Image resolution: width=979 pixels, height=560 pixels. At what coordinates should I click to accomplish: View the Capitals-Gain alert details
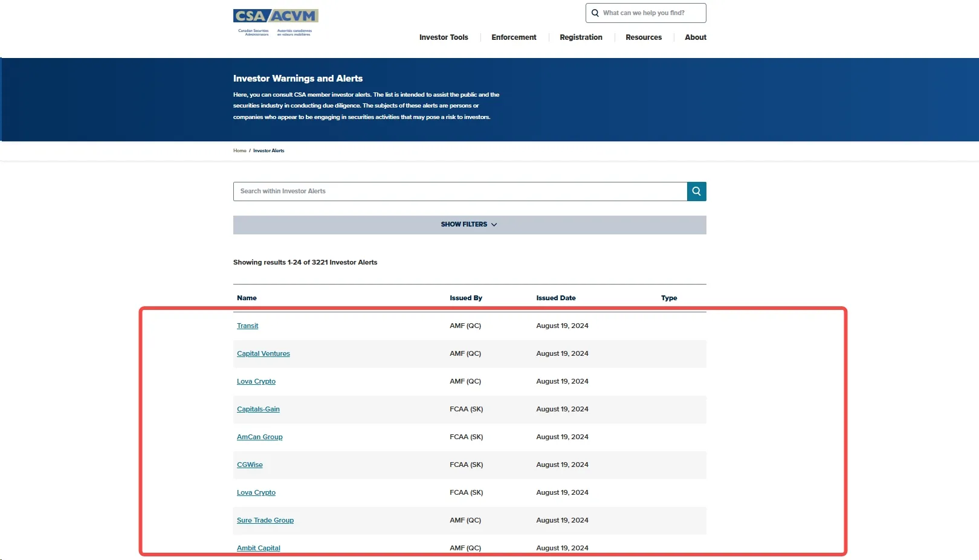[258, 409]
